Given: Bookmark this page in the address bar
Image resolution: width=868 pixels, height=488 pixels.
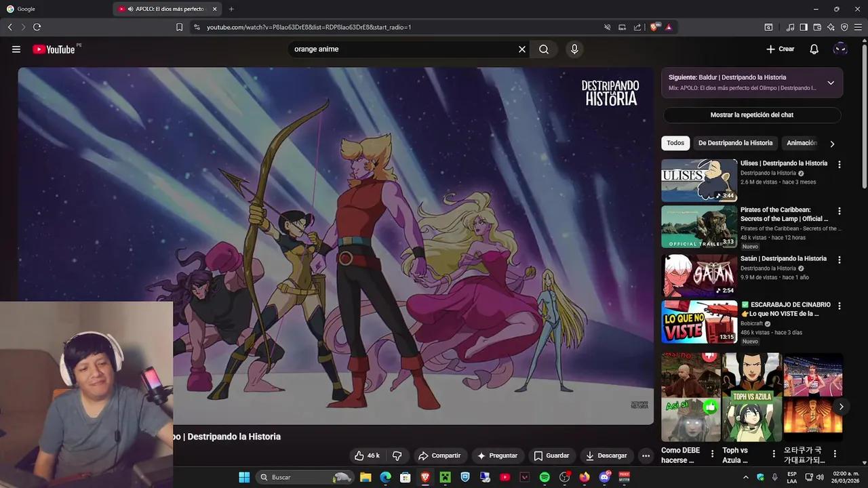Looking at the screenshot, I should 179,27.
